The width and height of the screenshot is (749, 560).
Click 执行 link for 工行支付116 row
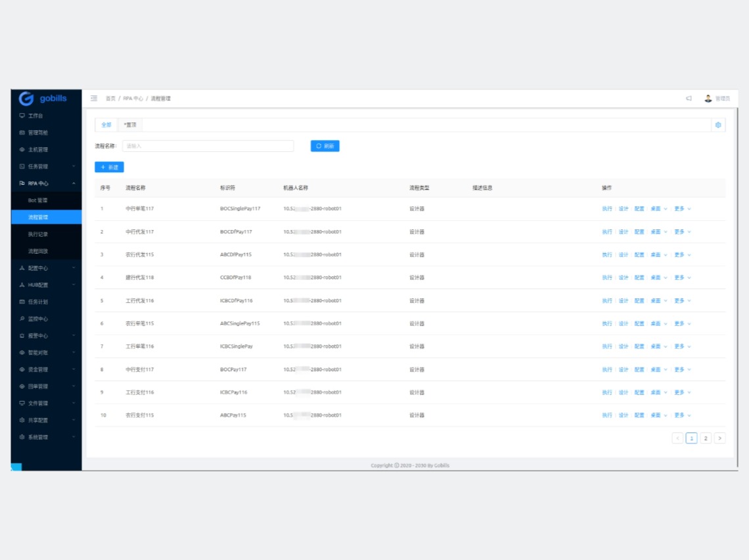coord(606,392)
